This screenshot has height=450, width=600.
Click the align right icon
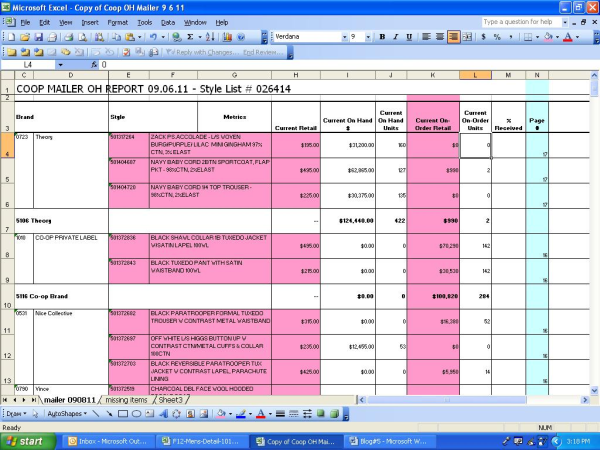pos(453,37)
